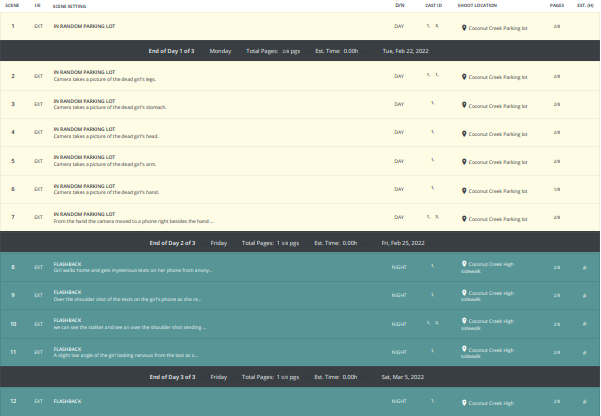The image size is (601, 416).
Task: Click the location pin icon in scene 9 row
Action: pos(464,293)
